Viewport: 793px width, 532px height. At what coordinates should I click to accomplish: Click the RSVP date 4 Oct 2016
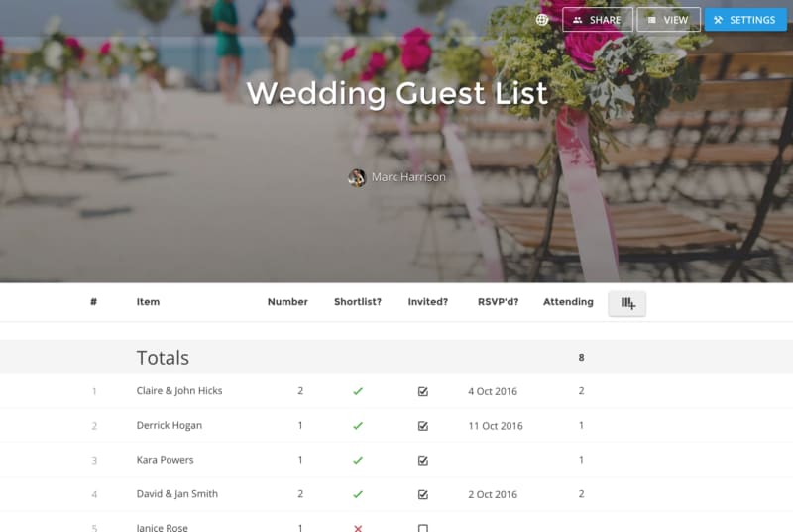coord(493,391)
